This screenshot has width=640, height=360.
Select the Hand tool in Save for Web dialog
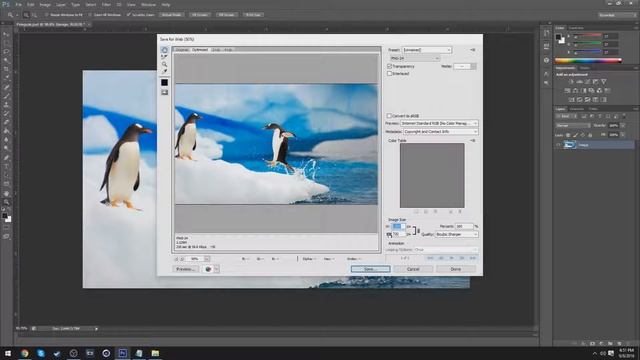(164, 50)
